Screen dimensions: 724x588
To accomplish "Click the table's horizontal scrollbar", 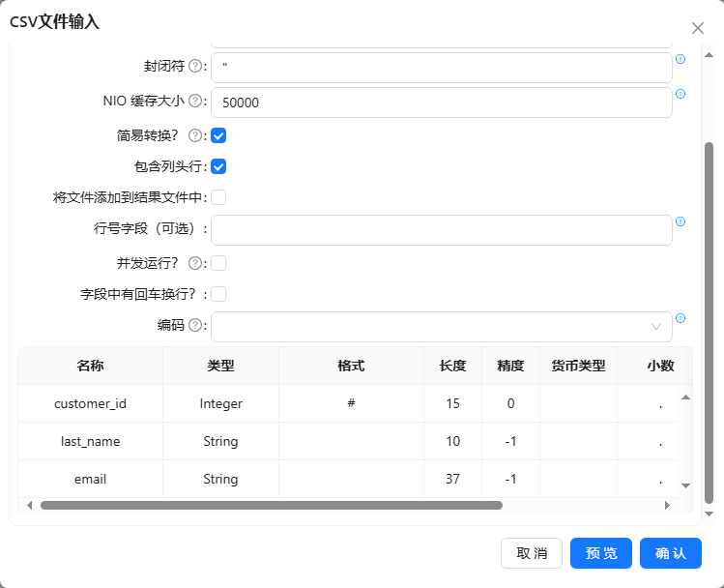I will tap(271, 505).
